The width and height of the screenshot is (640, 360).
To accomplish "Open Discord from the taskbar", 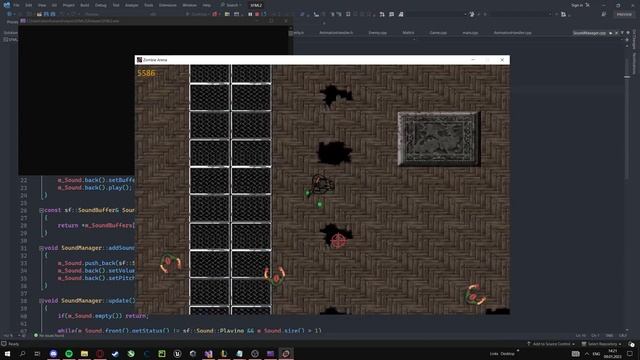I will [53, 353].
